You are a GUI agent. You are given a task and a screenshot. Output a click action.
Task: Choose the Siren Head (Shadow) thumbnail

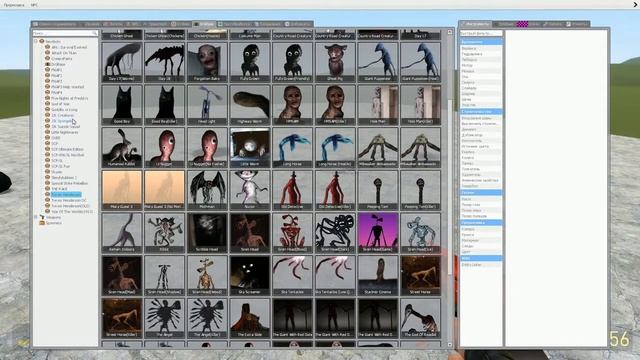[164, 276]
